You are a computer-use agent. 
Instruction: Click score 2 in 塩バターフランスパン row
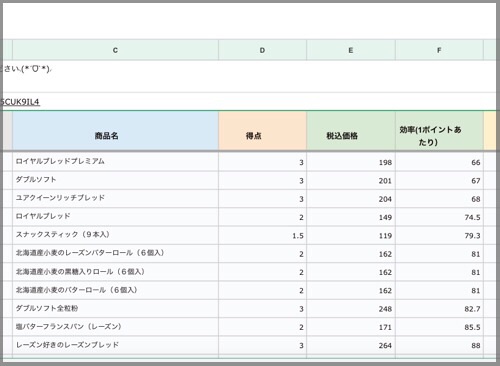click(262, 327)
